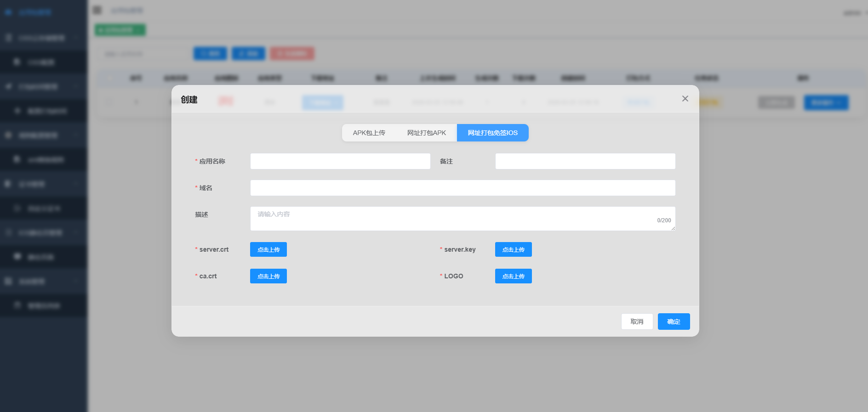Click the 备注 field label
868x412 pixels.
point(446,161)
